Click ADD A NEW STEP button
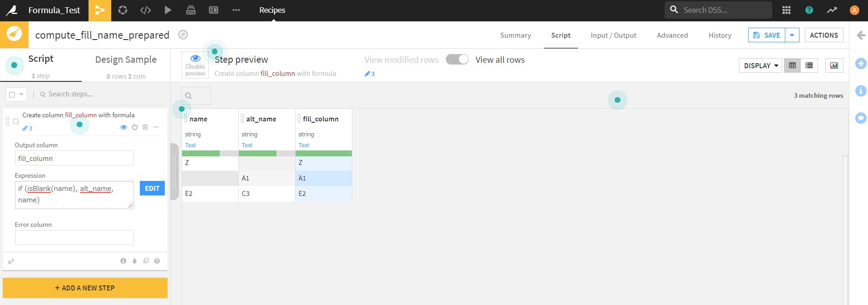The width and height of the screenshot is (868, 305). click(85, 288)
